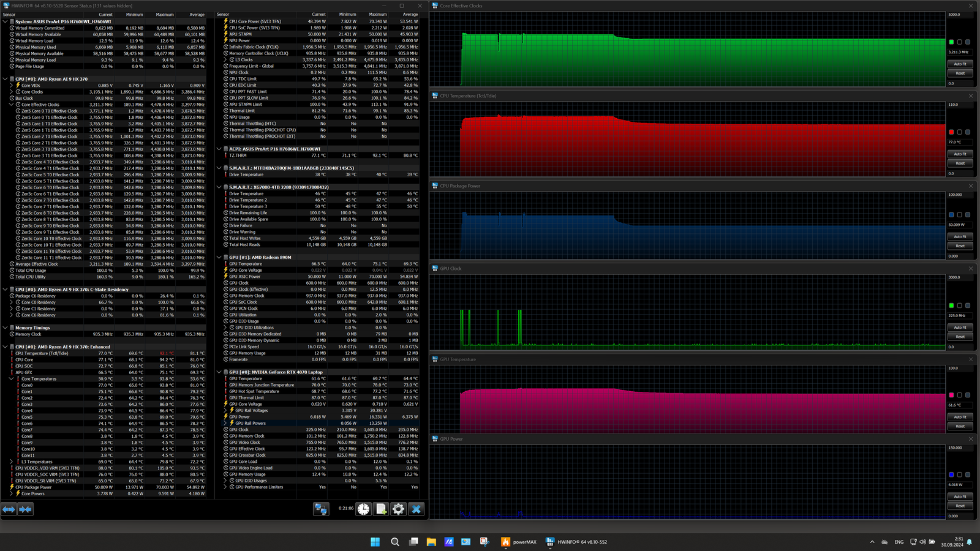The width and height of the screenshot is (980, 551).
Task: Toggle middle checkbox in GPU Temperature graph
Action: point(959,395)
